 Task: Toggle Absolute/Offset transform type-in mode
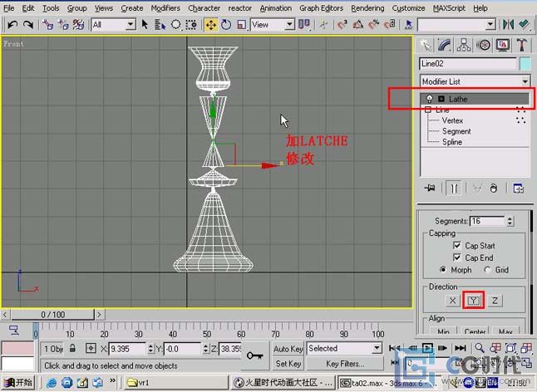91,349
